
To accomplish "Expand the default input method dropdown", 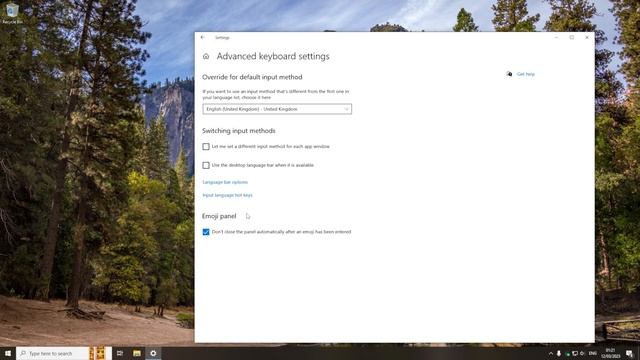I will point(277,109).
